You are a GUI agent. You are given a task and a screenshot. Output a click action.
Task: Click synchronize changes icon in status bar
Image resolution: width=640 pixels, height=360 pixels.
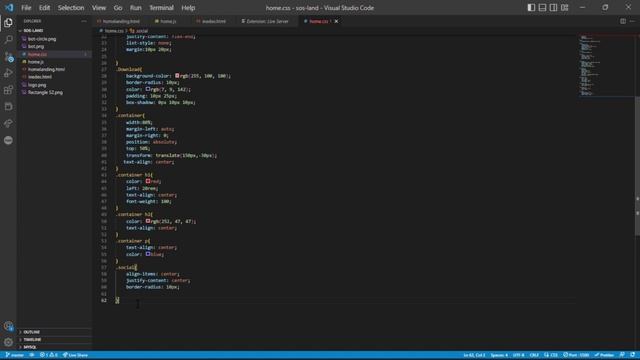tap(32, 355)
